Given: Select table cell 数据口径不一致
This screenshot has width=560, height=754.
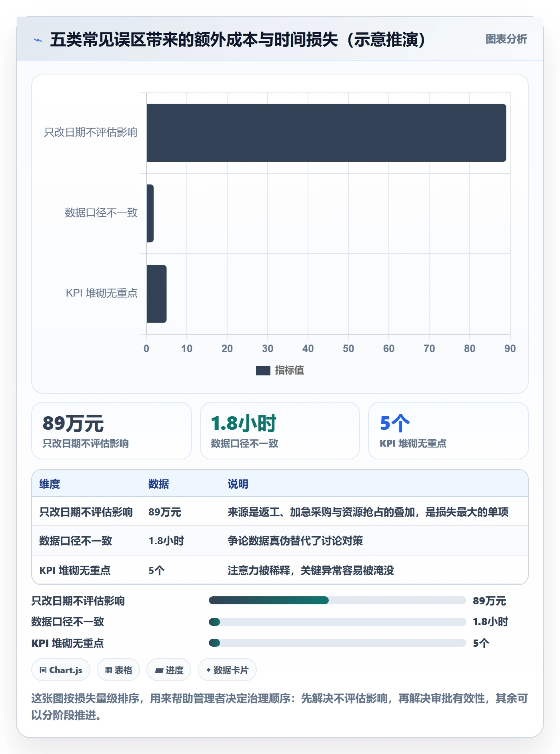Looking at the screenshot, I should click(x=76, y=541).
